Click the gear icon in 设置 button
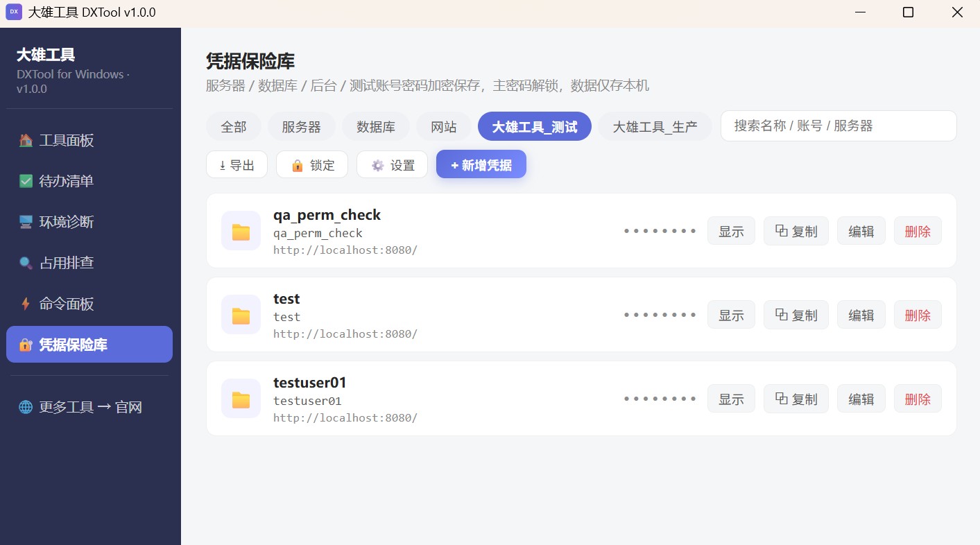Viewport: 980px width, 545px height. [x=377, y=165]
